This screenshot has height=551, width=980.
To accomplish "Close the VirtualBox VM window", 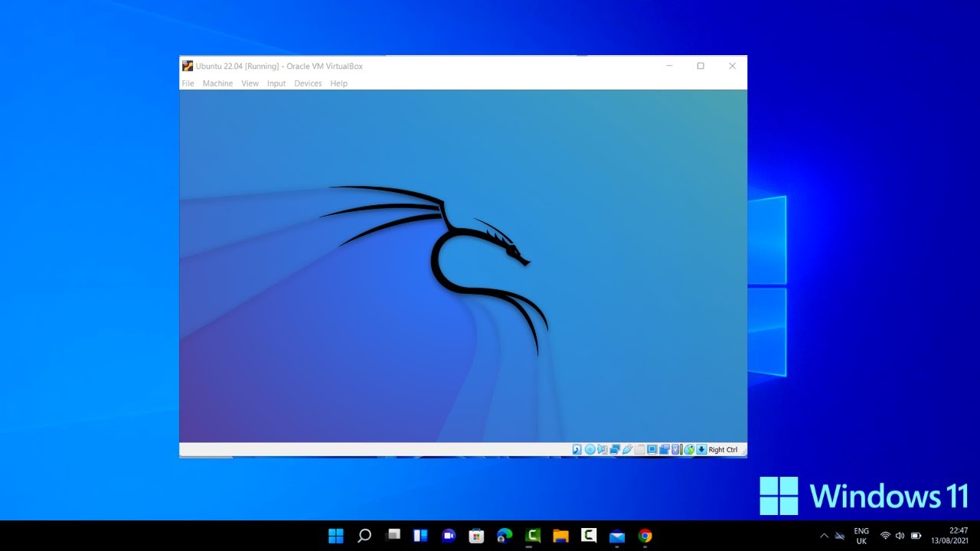I will [732, 66].
